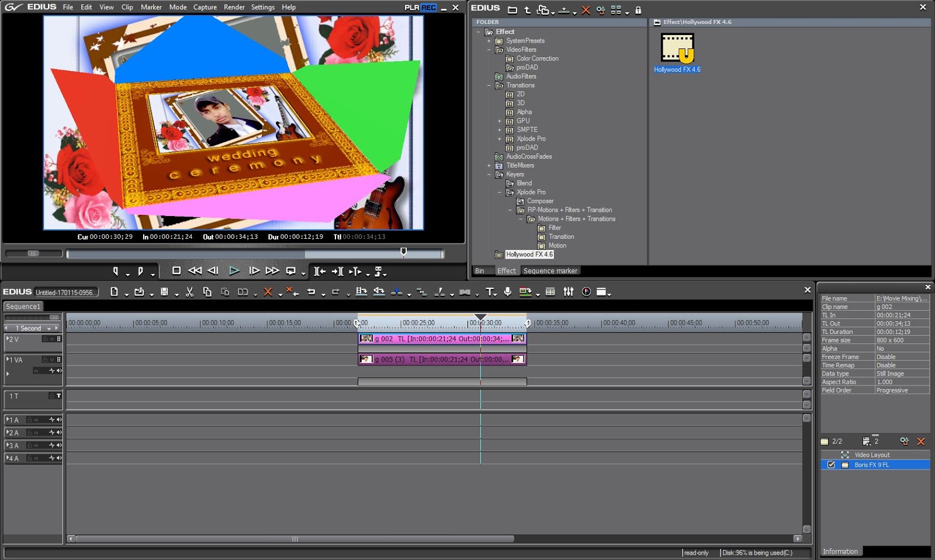Select the Sequence1 timeline tab

click(x=23, y=307)
